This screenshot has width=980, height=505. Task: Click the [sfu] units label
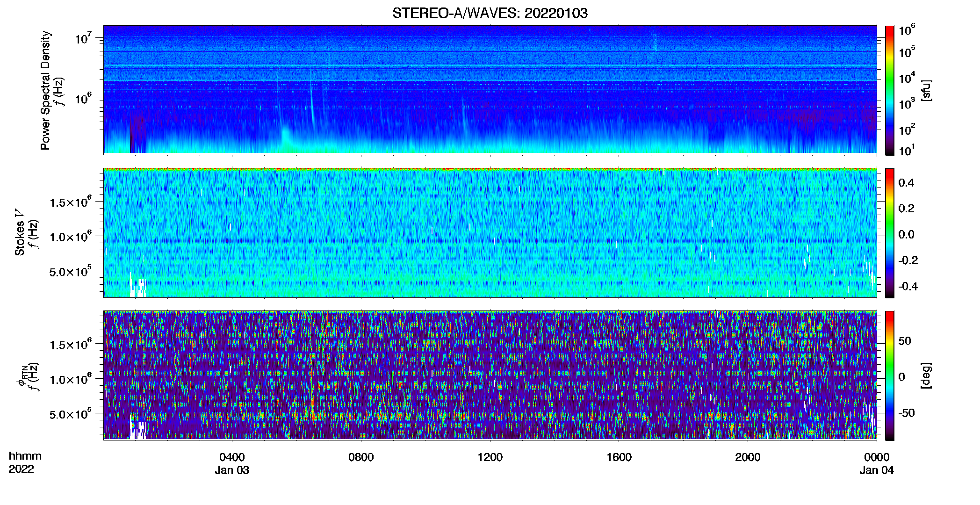pyautogui.click(x=926, y=90)
